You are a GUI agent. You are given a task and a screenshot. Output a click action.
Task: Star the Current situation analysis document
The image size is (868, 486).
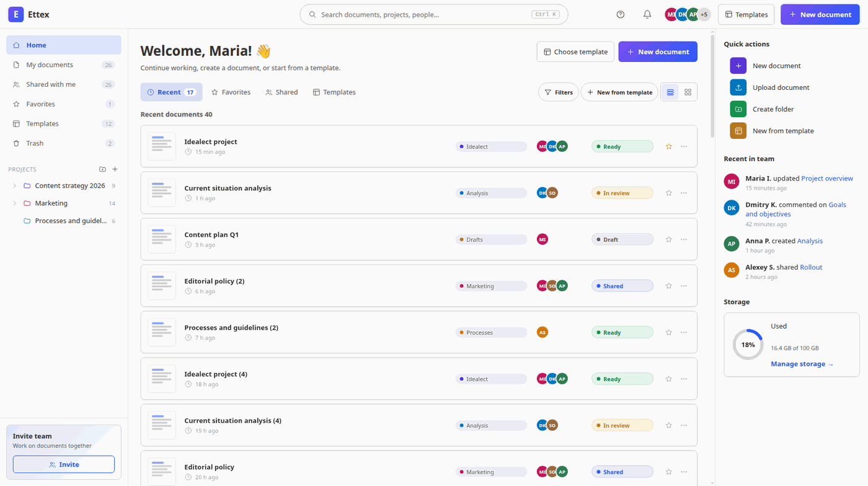668,193
